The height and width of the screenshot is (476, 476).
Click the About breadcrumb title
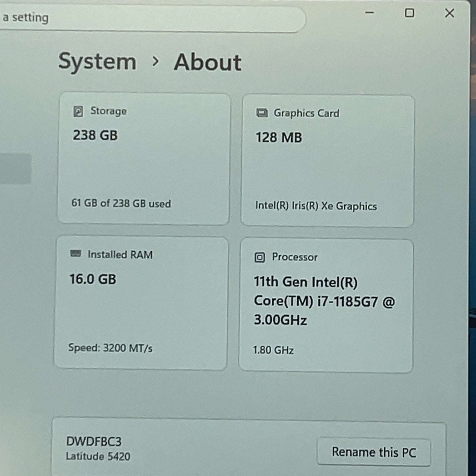point(208,62)
